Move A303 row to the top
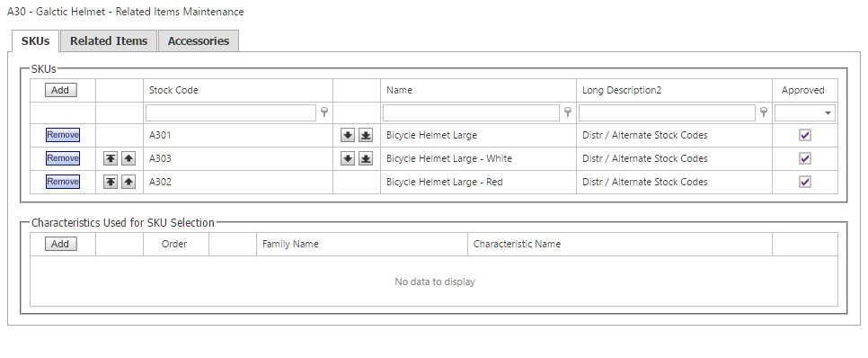 point(111,158)
